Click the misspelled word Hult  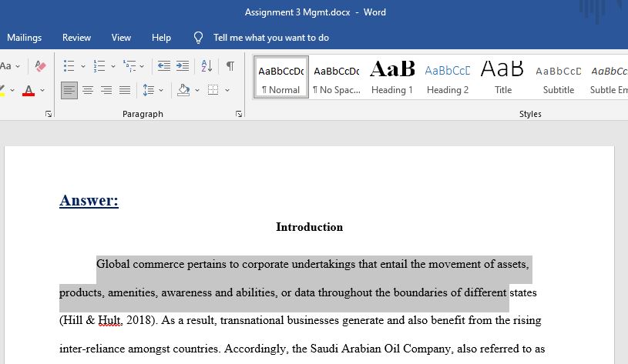[x=110, y=320]
